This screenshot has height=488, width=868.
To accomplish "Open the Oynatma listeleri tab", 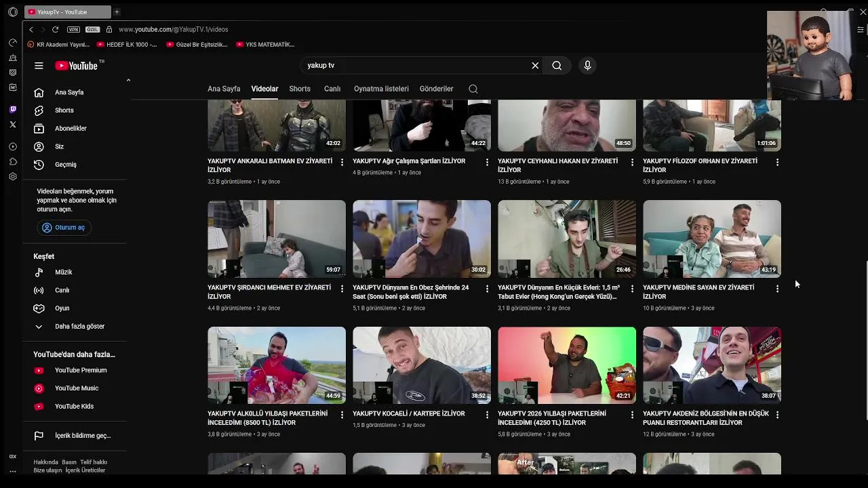I will coord(381,89).
